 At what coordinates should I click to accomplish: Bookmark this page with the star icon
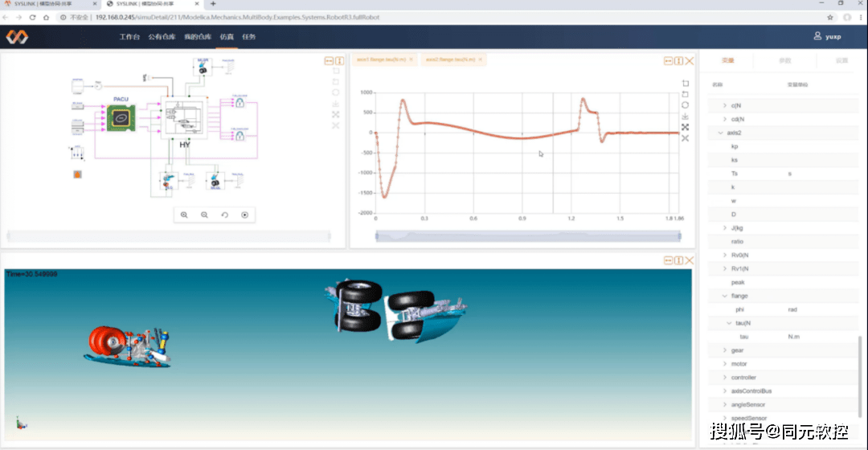[830, 17]
